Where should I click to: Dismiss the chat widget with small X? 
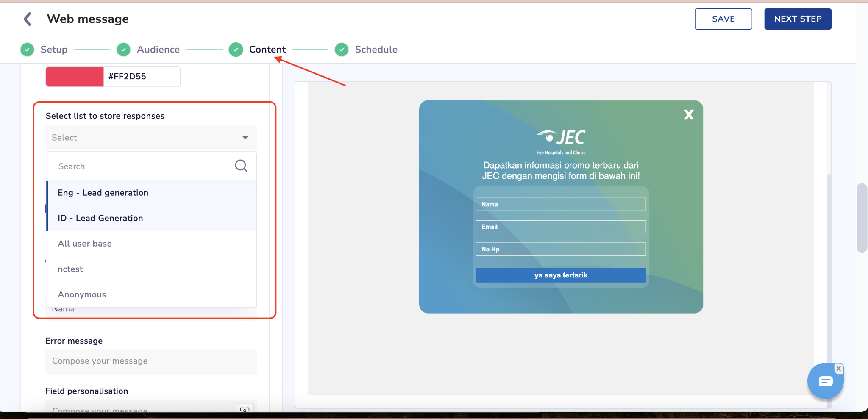coord(838,369)
